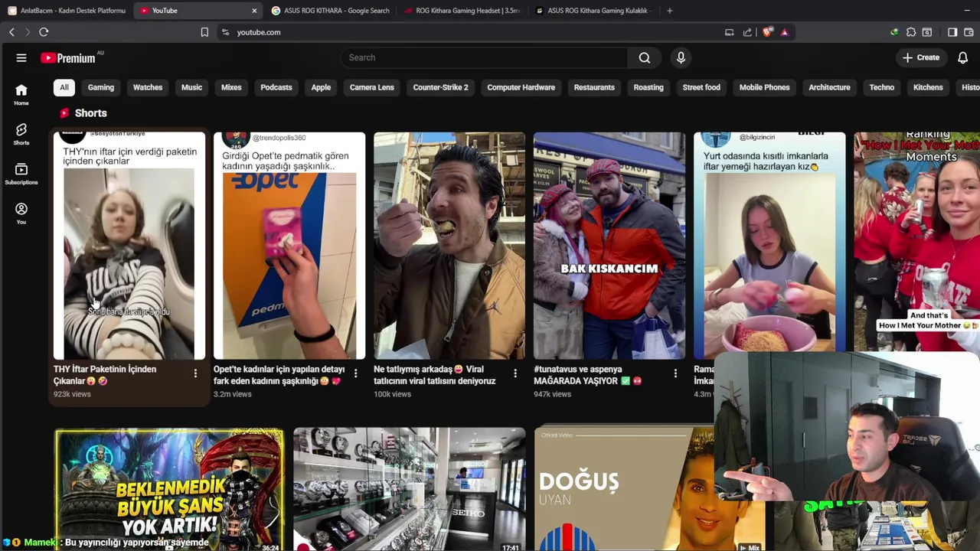The image size is (980, 551).
Task: Open the DOĞUŞ UYAN mix thumbnail
Action: (x=624, y=490)
